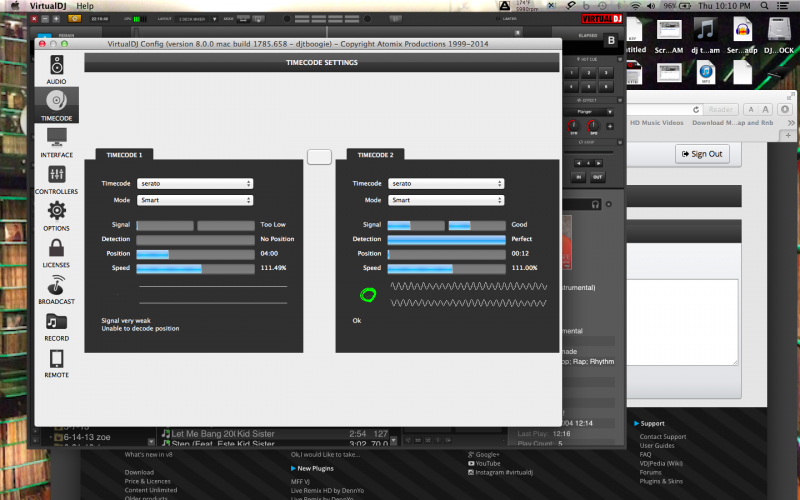Select the 'Let Me Bang 20' track row
This screenshot has height=500, width=800.
click(274, 434)
